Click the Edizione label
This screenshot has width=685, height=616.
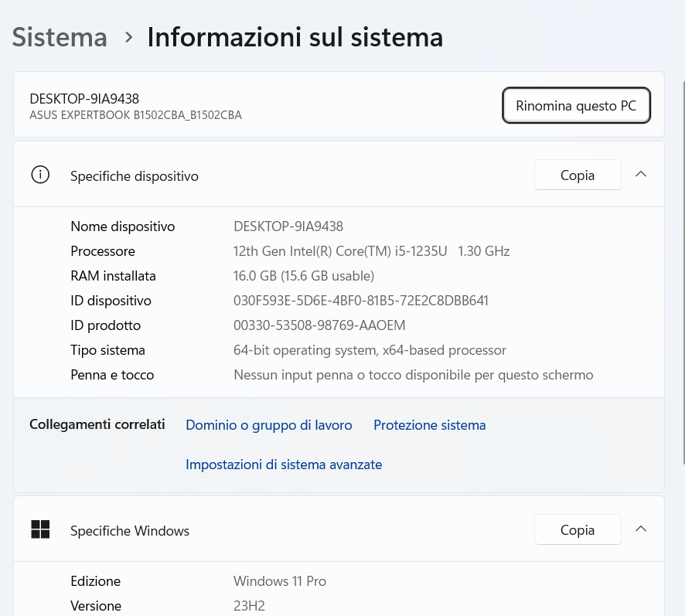point(96,581)
